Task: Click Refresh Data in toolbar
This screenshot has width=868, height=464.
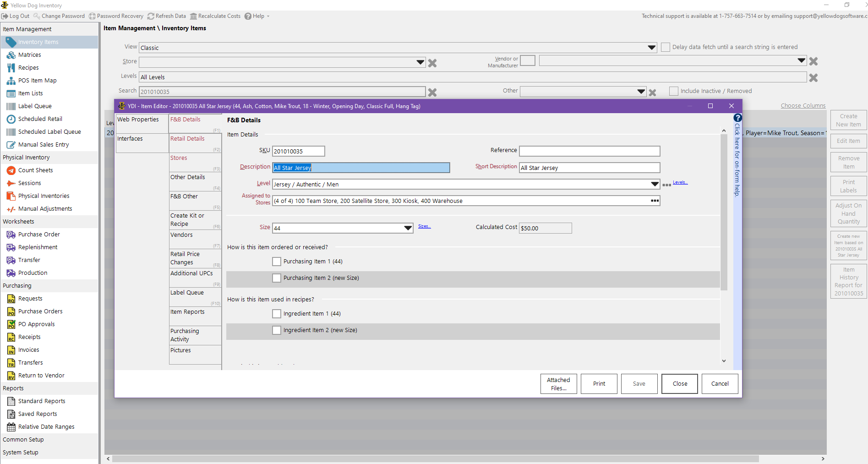Action: (x=167, y=16)
